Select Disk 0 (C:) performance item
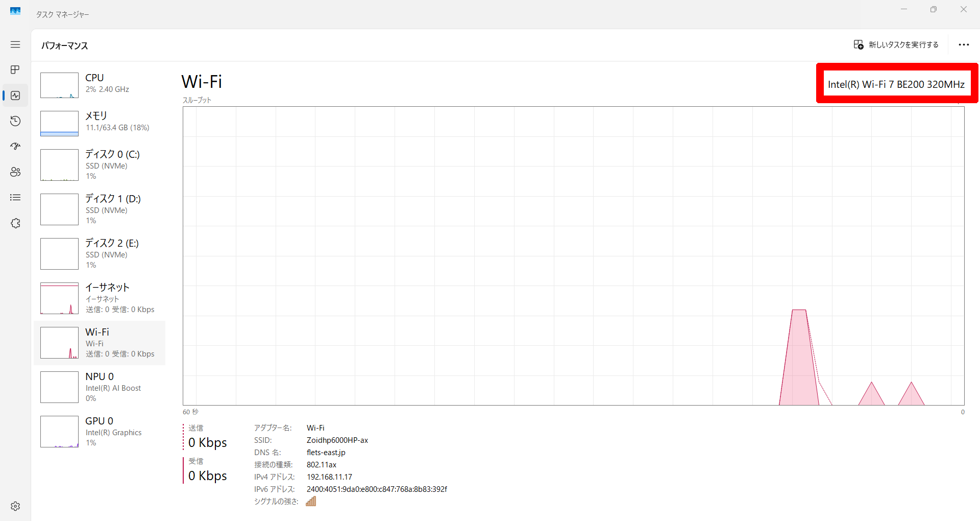 (x=100, y=165)
